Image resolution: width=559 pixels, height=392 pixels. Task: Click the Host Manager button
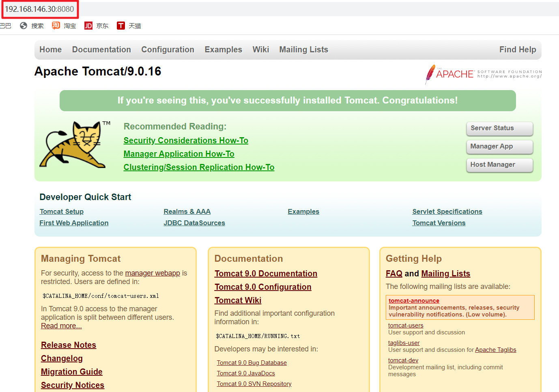click(x=499, y=165)
